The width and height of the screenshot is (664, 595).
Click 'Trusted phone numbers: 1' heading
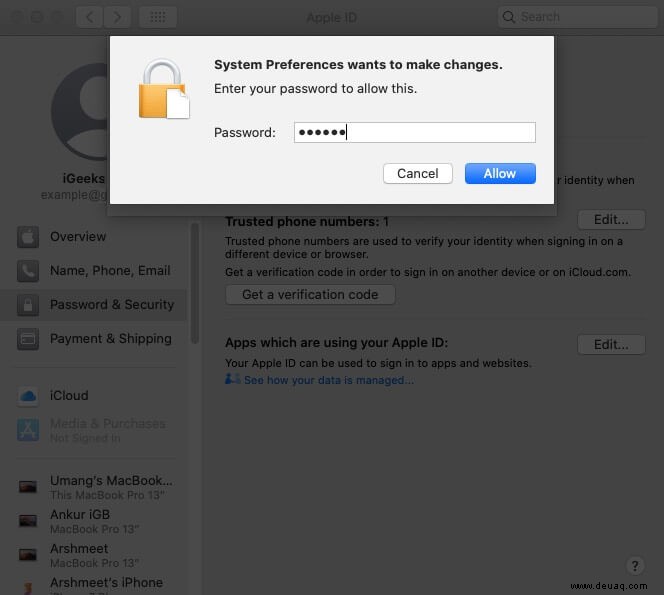[x=307, y=222]
